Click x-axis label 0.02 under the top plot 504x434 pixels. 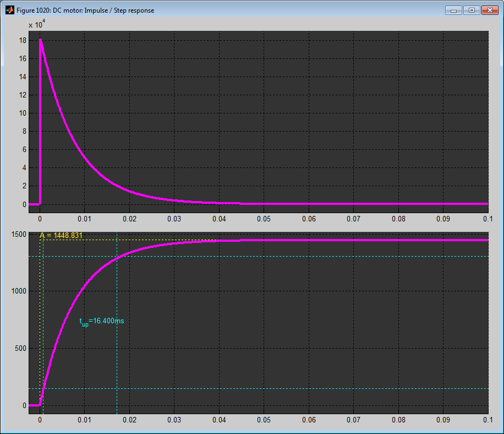[129, 219]
